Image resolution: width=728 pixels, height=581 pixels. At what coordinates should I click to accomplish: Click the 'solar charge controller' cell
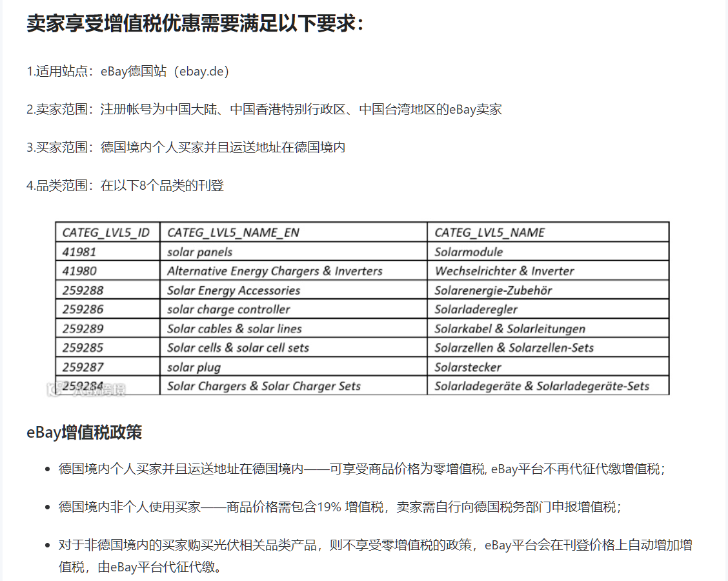(x=293, y=309)
